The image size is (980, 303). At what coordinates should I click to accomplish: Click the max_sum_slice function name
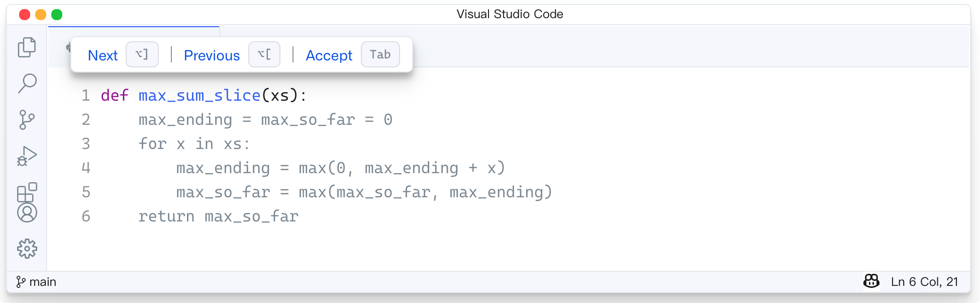(200, 95)
